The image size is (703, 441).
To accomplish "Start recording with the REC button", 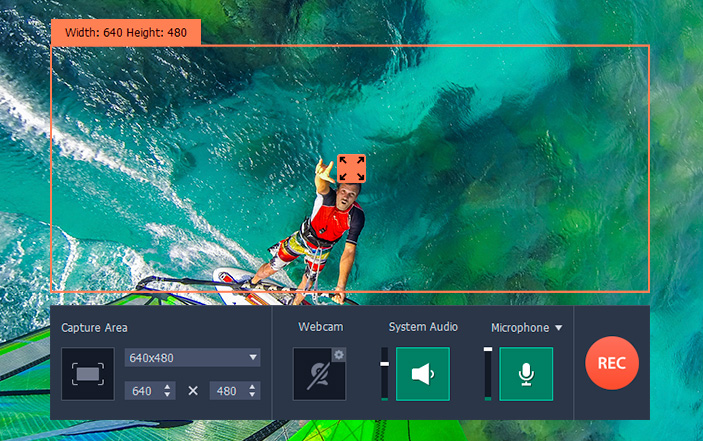I will [612, 363].
